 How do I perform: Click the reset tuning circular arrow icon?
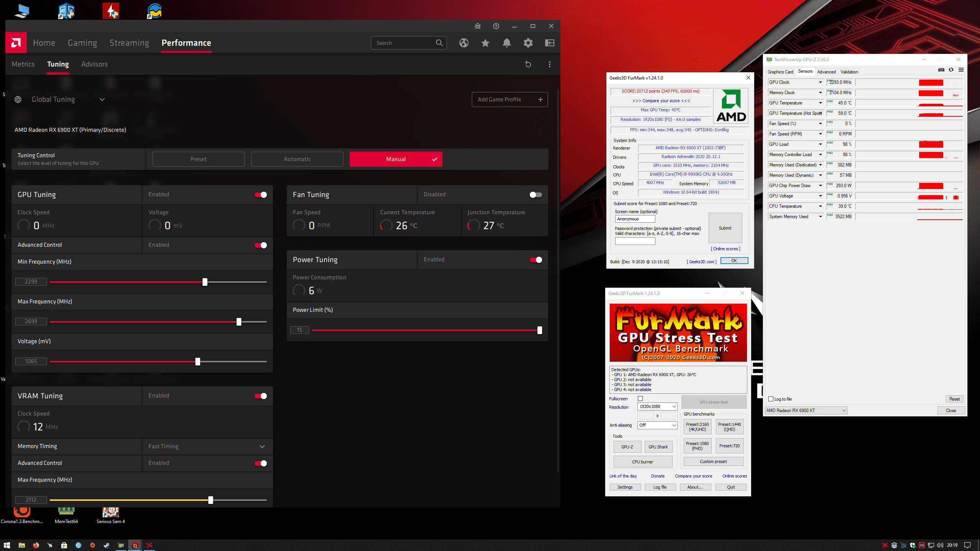[528, 64]
